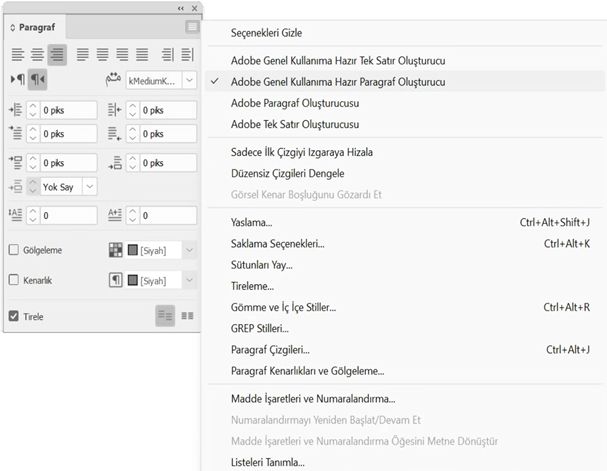Click the space before paragraph icon
This screenshot has height=471, width=607.
(16, 163)
